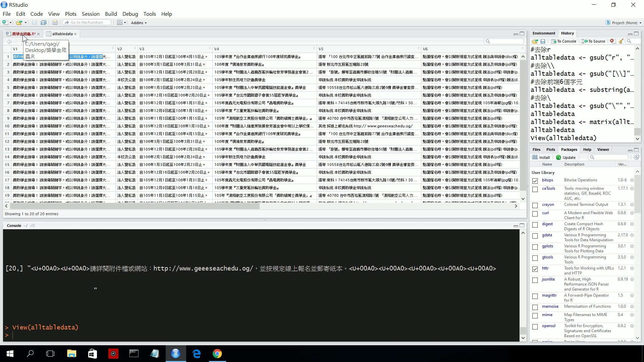Click the broom icon to clear history
The image size is (644, 362).
(x=621, y=41)
